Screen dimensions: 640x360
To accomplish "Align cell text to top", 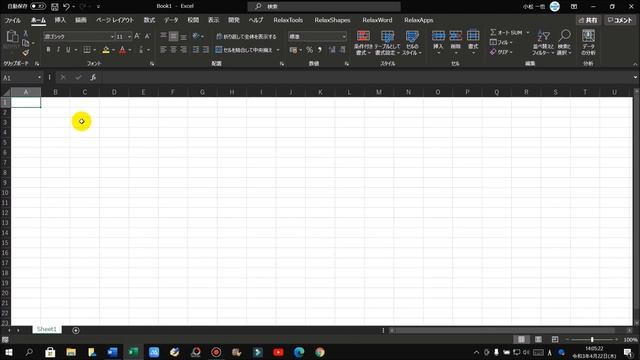I will pyautogui.click(x=163, y=36).
